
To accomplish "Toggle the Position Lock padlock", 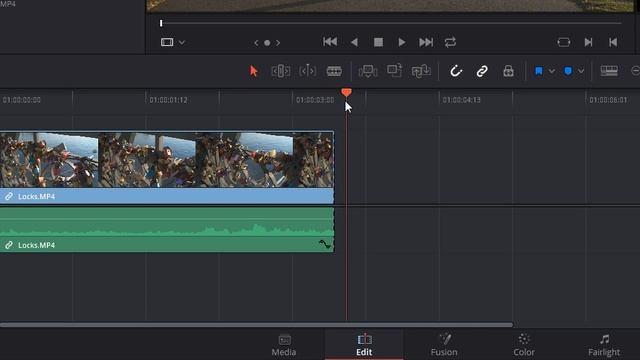I will click(508, 71).
